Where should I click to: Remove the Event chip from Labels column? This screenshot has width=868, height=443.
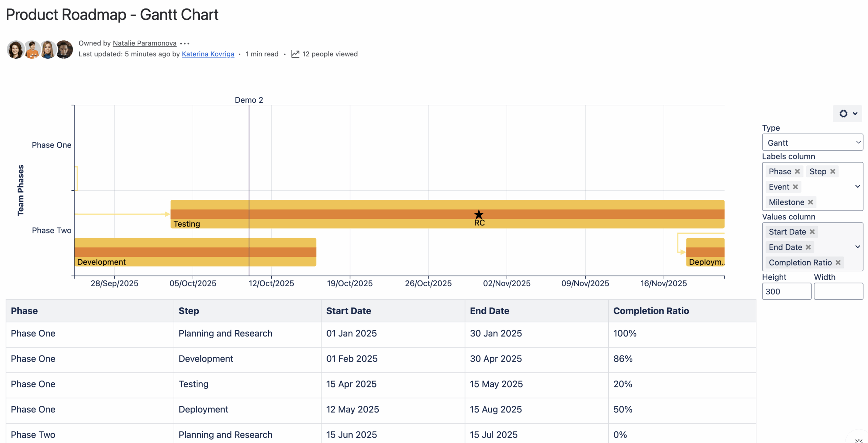pyautogui.click(x=795, y=187)
